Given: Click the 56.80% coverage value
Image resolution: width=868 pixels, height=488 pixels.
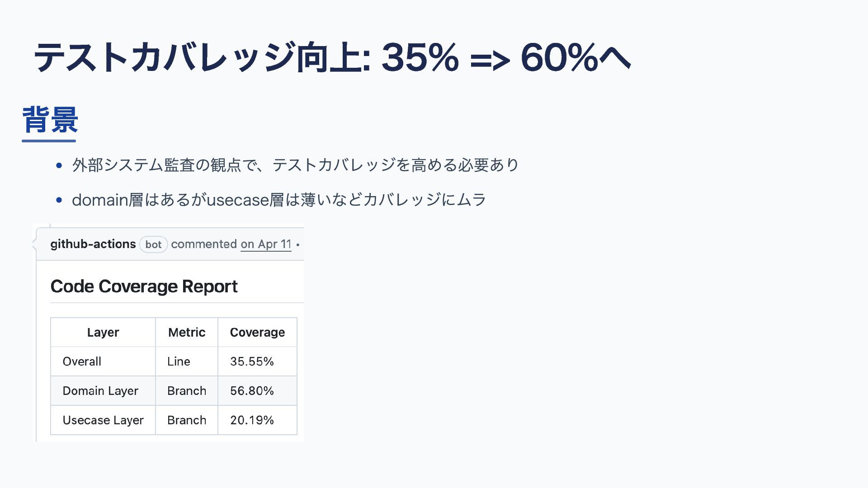Looking at the screenshot, I should (x=252, y=391).
